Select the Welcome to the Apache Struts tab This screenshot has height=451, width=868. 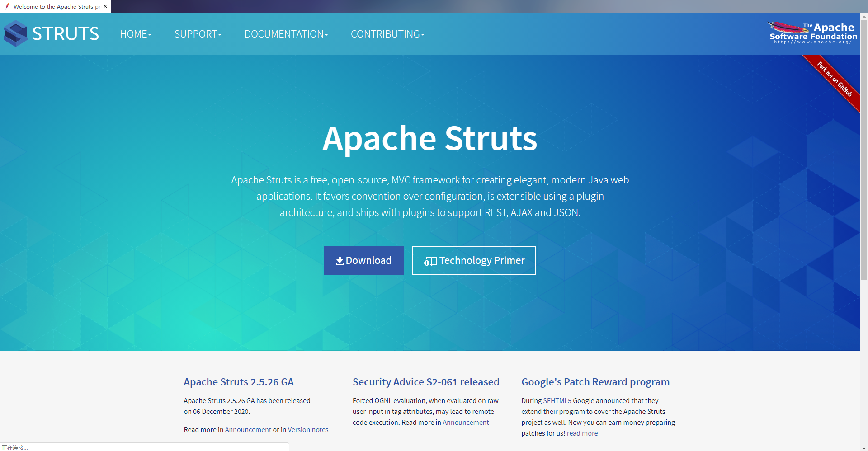[x=56, y=6]
